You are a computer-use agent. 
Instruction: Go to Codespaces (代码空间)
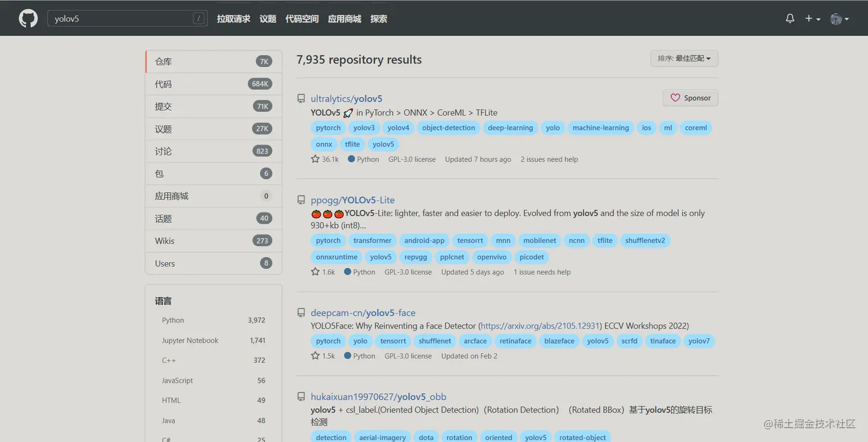pos(302,19)
